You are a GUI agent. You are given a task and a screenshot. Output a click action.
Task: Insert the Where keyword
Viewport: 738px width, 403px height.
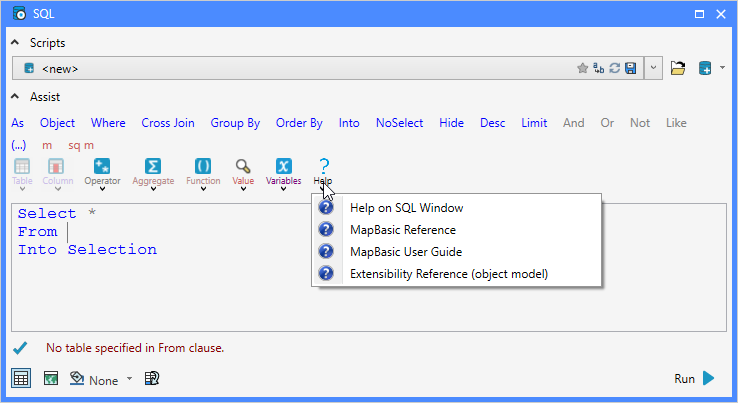108,123
